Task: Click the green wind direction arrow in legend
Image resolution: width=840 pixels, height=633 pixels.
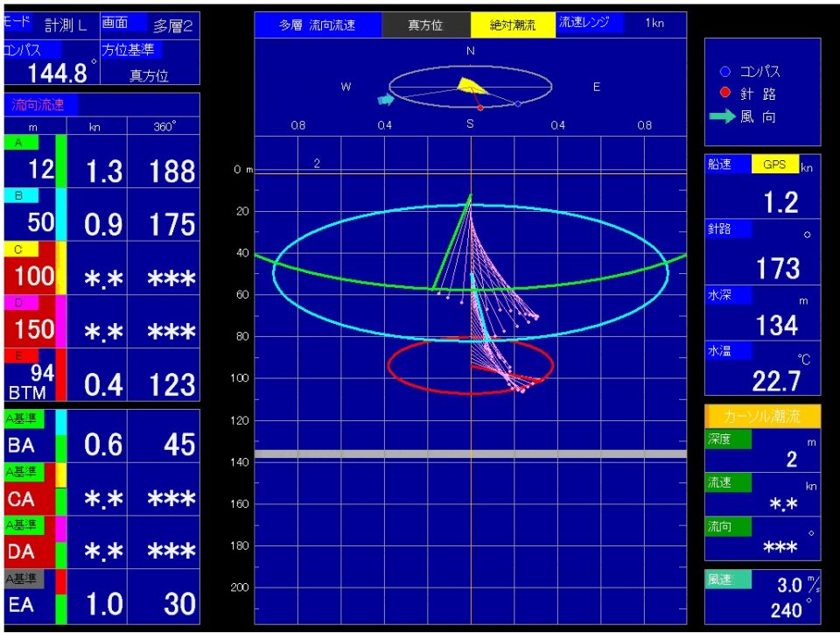Action: (722, 116)
